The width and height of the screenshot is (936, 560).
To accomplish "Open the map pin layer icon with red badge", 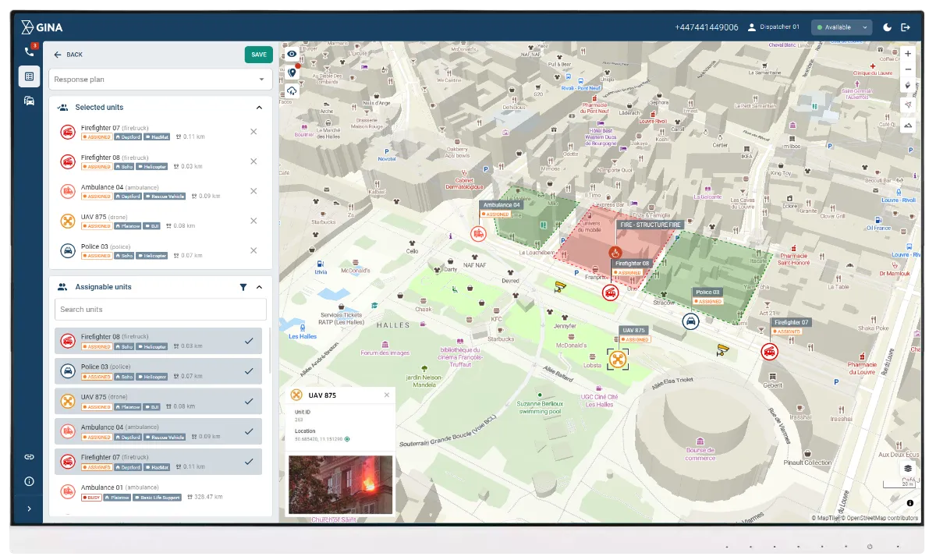I will click(x=292, y=71).
